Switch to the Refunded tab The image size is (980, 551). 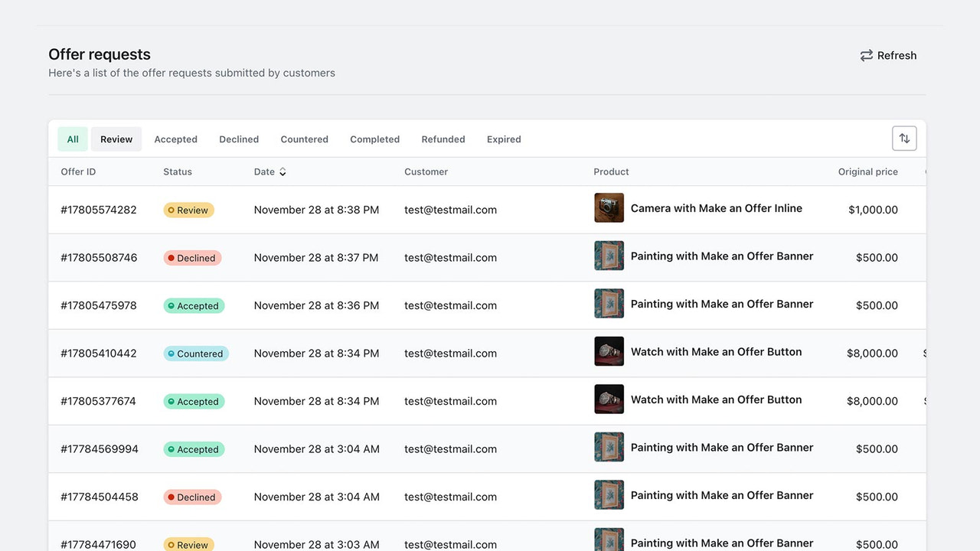(x=443, y=139)
